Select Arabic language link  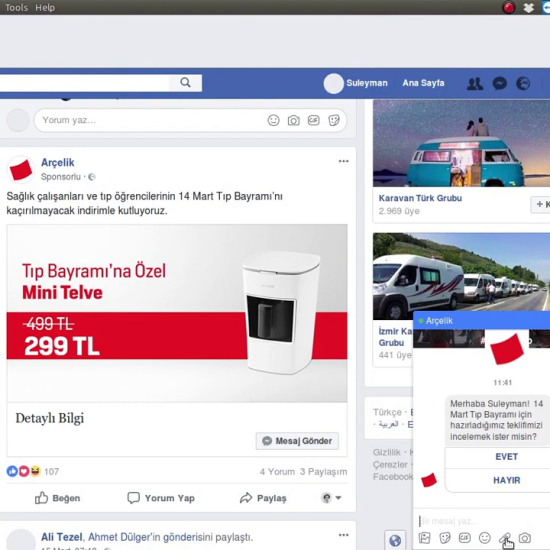tap(388, 424)
